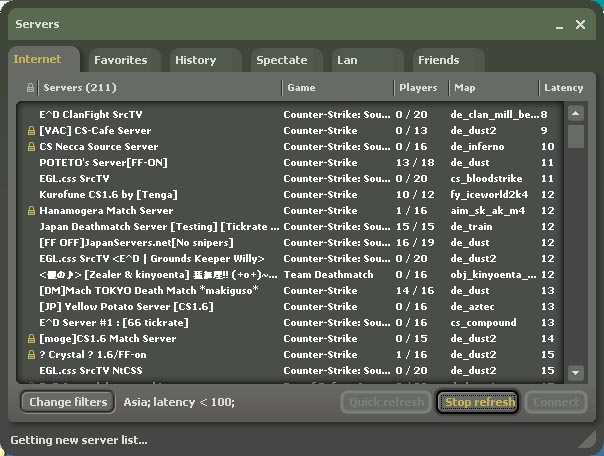Image resolution: width=604 pixels, height=456 pixels.
Task: Click the 14 / 16 players cell
Action: [415, 291]
